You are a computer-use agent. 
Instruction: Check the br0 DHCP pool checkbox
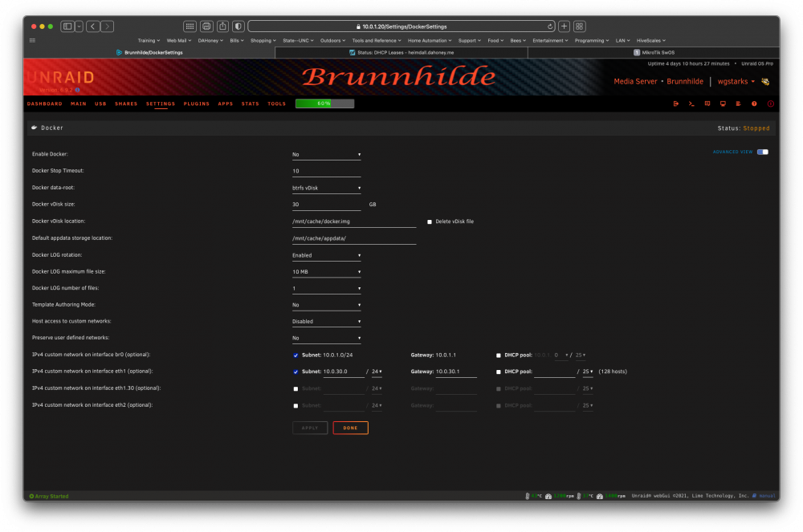point(499,355)
